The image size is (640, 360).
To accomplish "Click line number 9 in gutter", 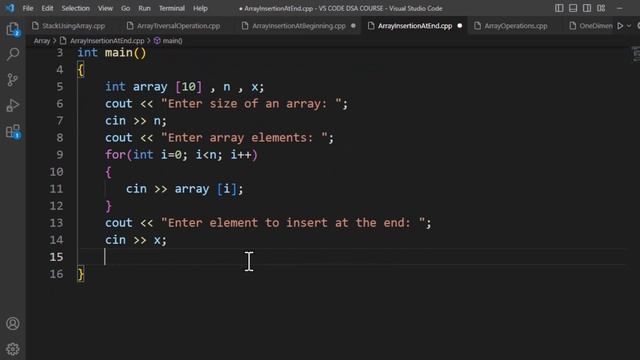I will point(60,155).
